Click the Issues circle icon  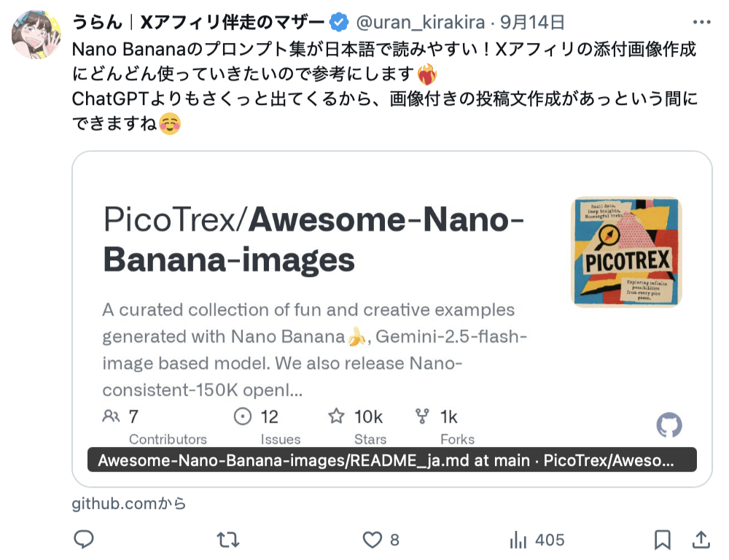click(x=242, y=417)
